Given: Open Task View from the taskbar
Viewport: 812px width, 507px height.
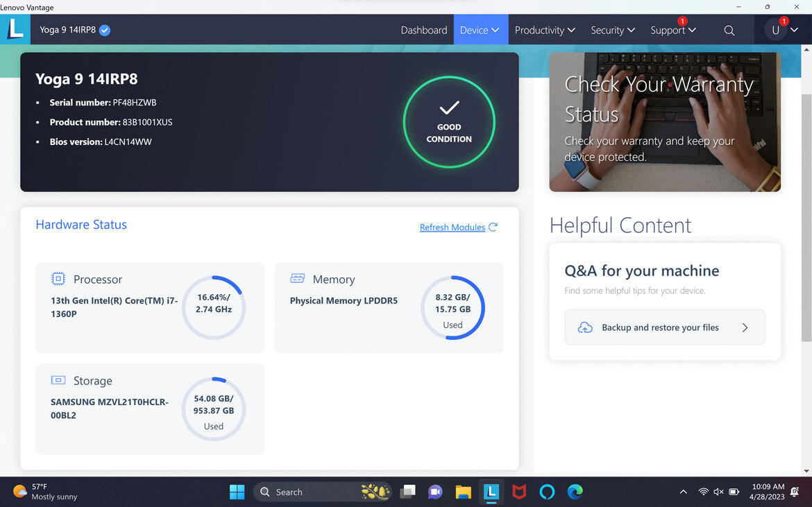Looking at the screenshot, I should 407,492.
